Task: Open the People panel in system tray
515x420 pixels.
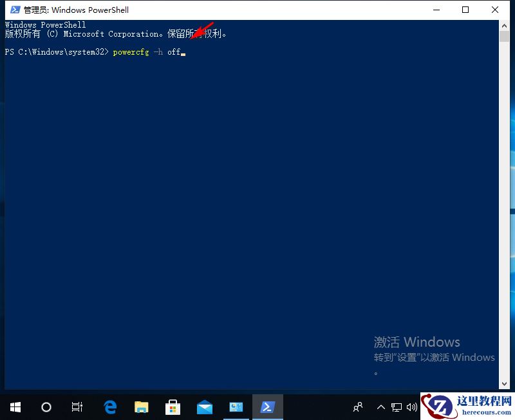Action: click(x=357, y=406)
